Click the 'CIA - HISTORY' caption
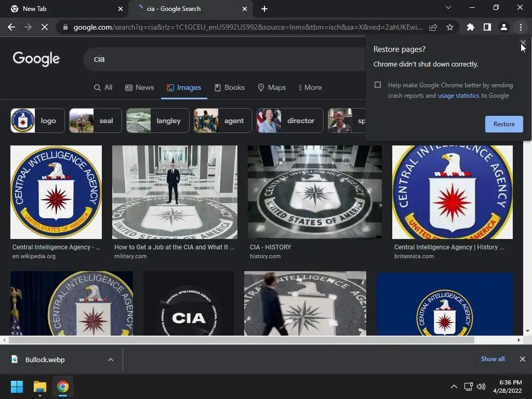532x399 pixels. (x=270, y=247)
